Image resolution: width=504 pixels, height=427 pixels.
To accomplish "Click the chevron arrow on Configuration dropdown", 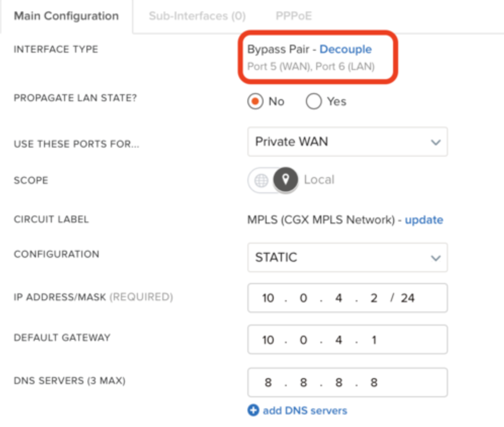I will 436,258.
